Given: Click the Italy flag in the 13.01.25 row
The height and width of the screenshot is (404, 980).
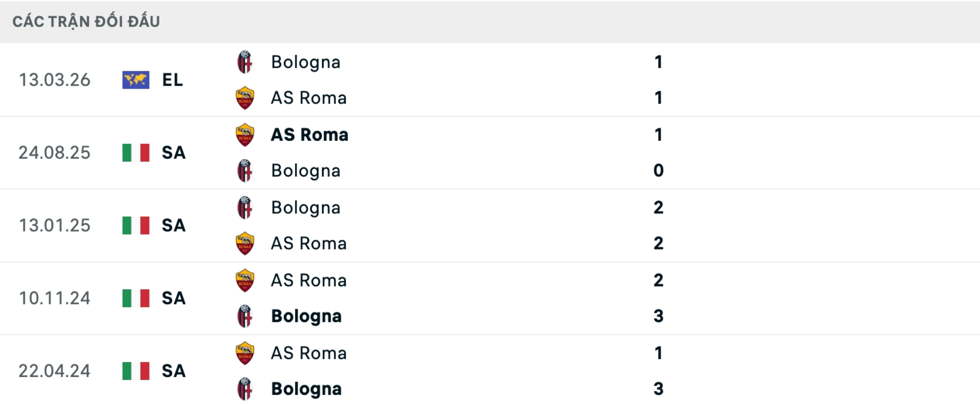Looking at the screenshot, I should pyautogui.click(x=136, y=225).
